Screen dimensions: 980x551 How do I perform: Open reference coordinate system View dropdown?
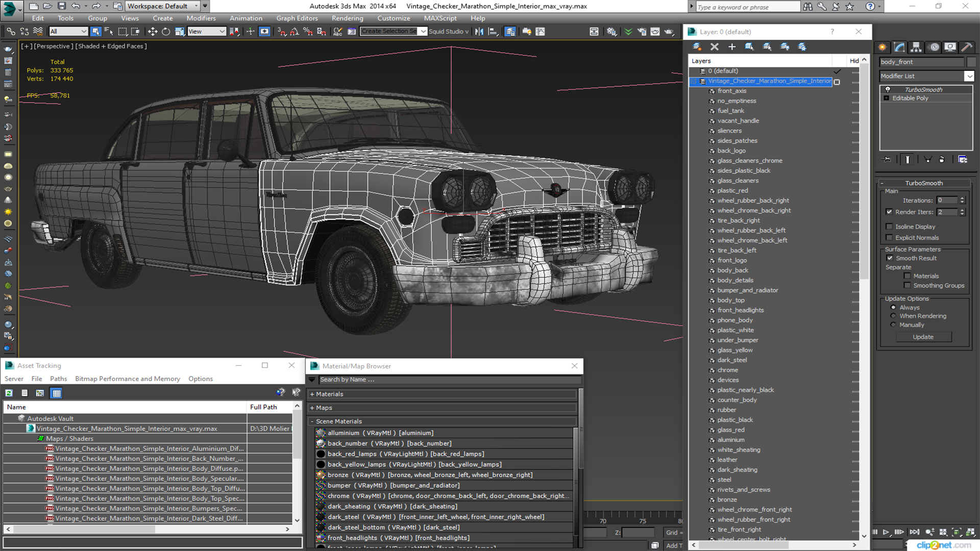(207, 32)
